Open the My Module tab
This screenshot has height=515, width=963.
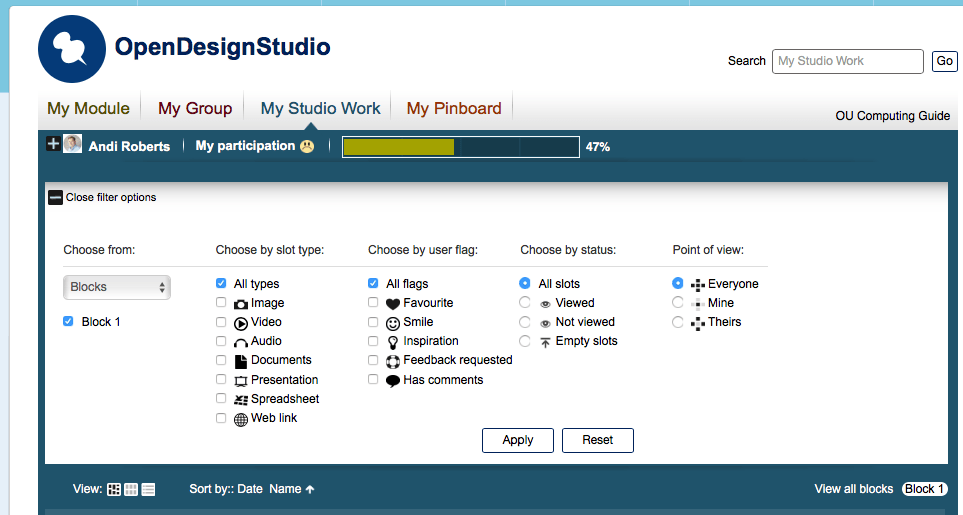tap(88, 109)
